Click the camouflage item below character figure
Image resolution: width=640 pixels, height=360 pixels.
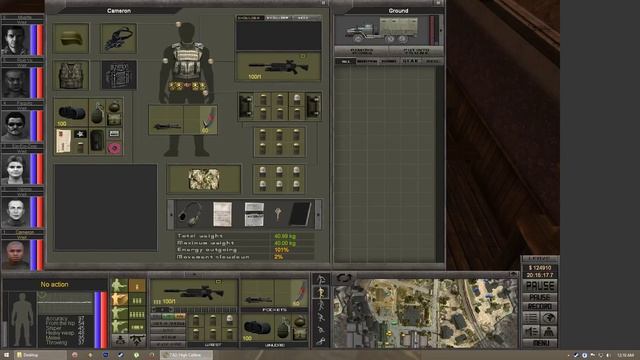pos(204,179)
